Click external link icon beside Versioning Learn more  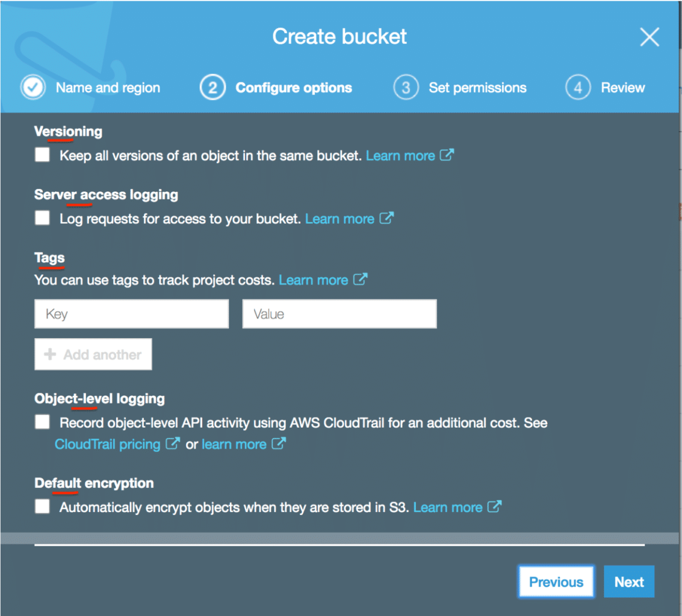point(448,155)
